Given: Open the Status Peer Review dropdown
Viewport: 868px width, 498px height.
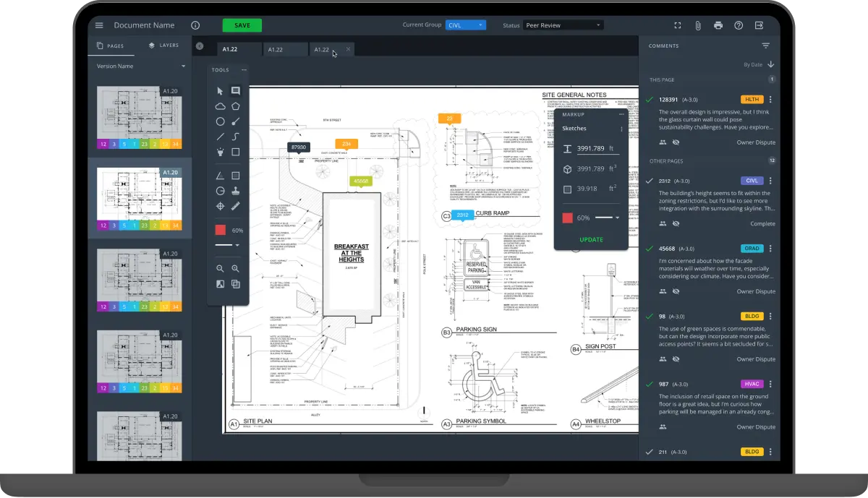Looking at the screenshot, I should pos(563,25).
